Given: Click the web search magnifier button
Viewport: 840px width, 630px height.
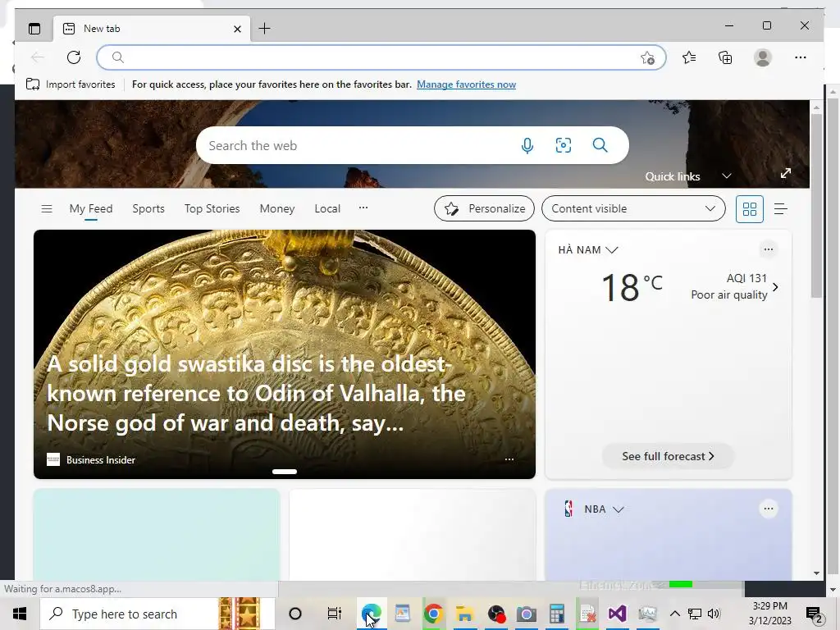Looking at the screenshot, I should pyautogui.click(x=600, y=145).
